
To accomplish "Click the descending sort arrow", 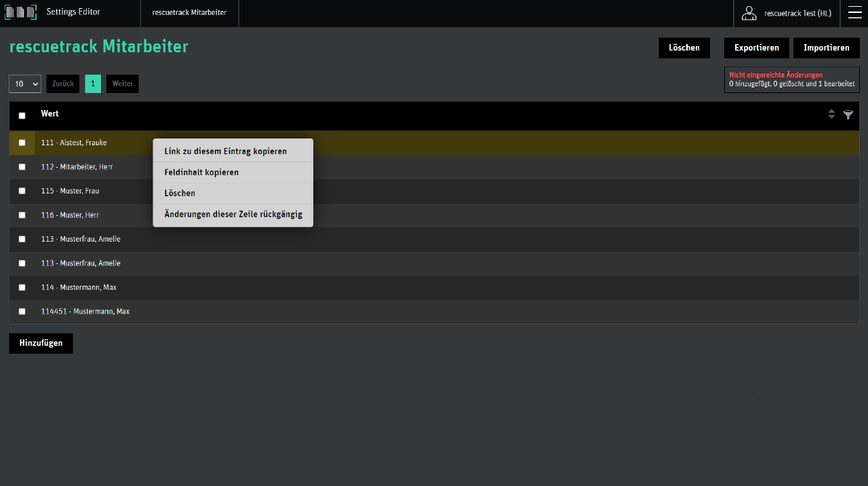I will pyautogui.click(x=831, y=116).
